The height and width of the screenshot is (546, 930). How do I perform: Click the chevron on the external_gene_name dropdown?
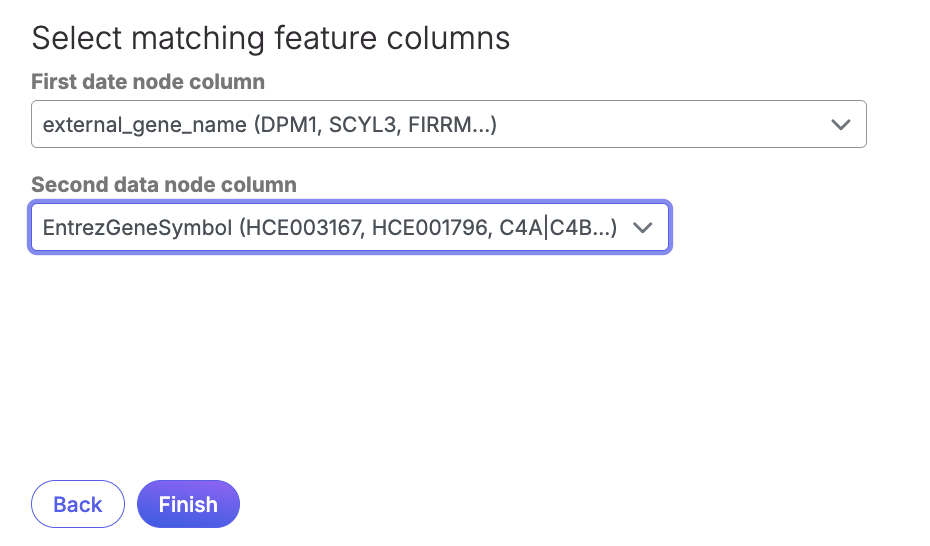840,125
